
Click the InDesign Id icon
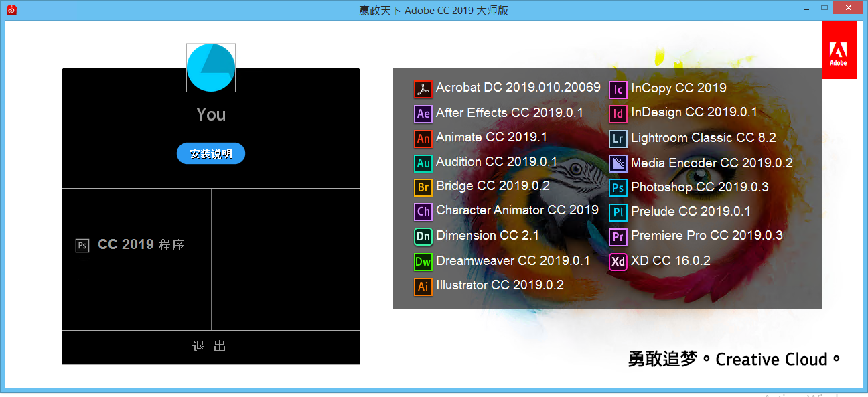(618, 114)
